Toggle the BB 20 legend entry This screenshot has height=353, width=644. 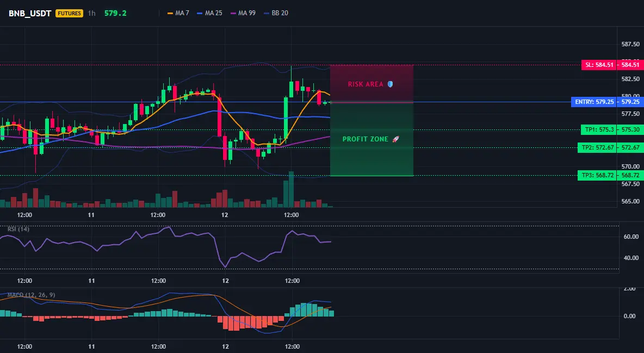click(x=276, y=13)
